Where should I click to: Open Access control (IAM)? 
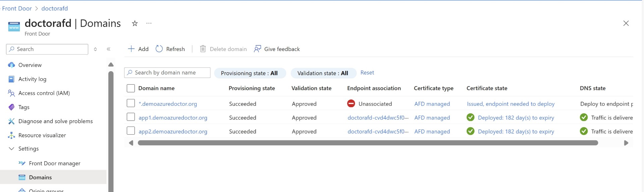(x=44, y=93)
